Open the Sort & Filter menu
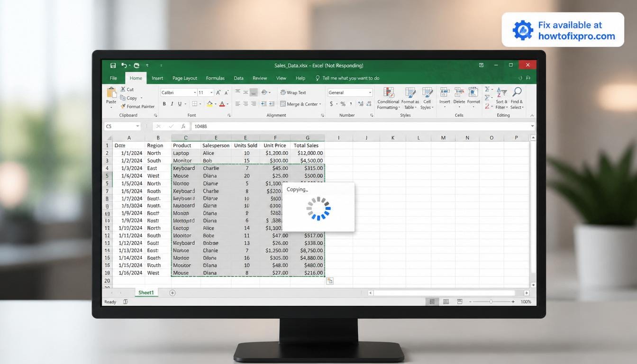 pos(501,98)
